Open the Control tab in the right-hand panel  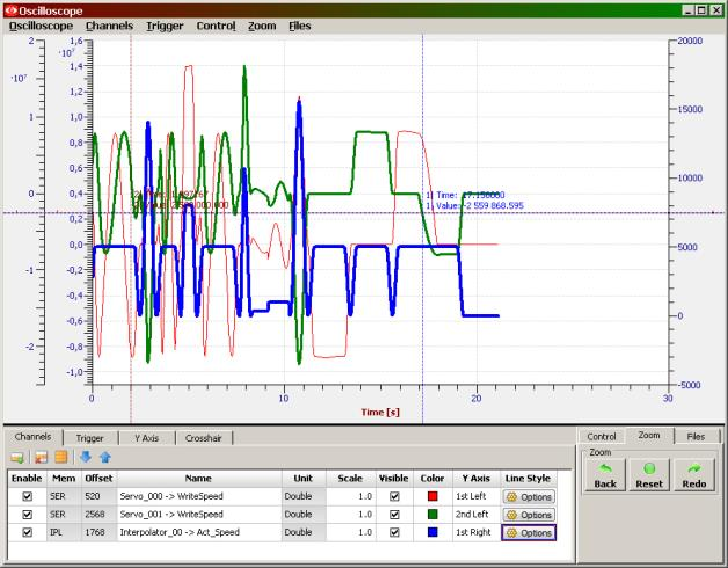601,437
